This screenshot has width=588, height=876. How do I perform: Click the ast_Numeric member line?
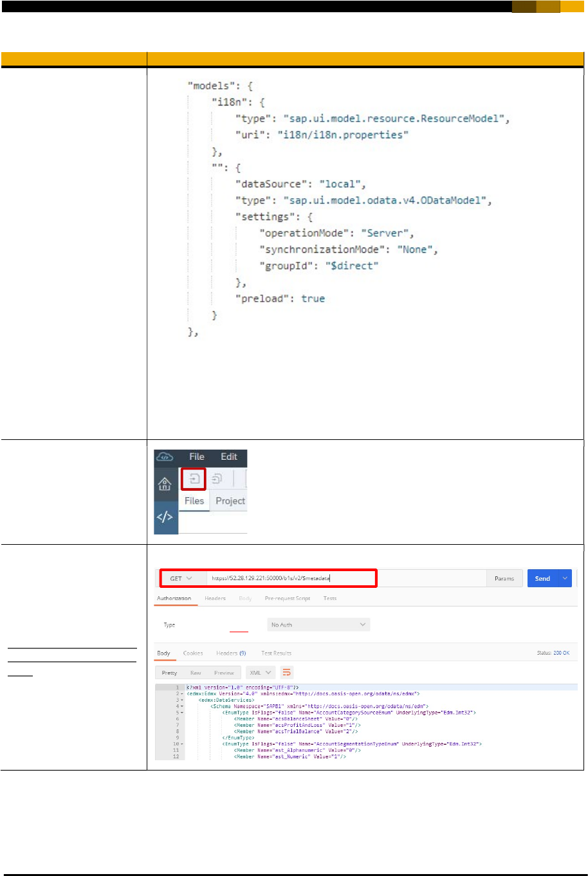290,756
